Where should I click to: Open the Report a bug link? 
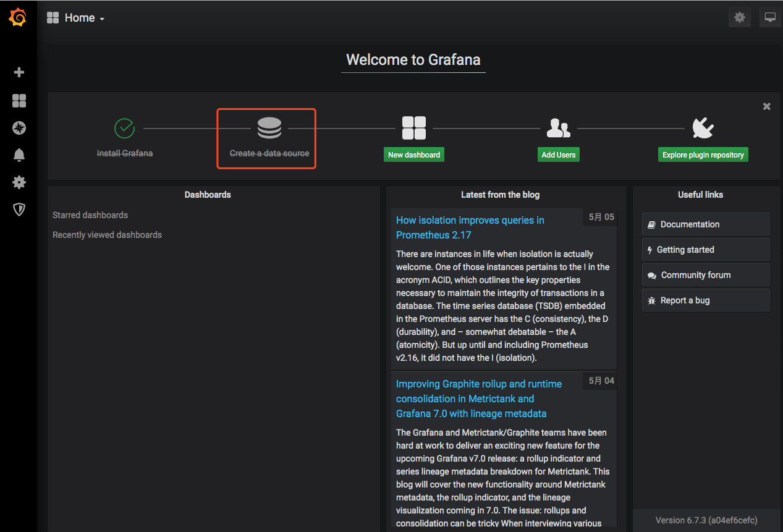706,300
